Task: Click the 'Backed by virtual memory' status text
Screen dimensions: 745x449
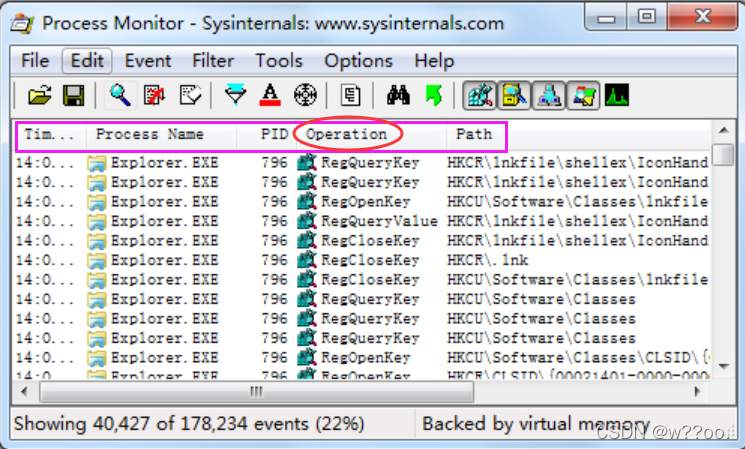Action: coord(535,424)
